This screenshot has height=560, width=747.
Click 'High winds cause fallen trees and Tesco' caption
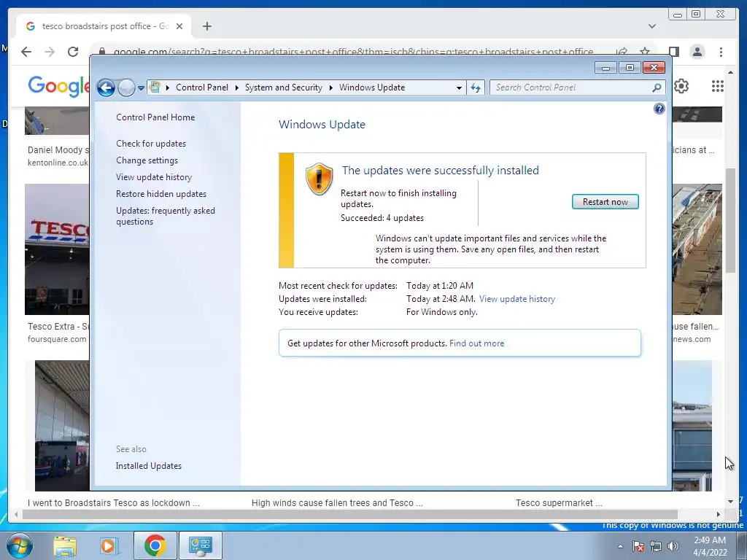point(337,502)
